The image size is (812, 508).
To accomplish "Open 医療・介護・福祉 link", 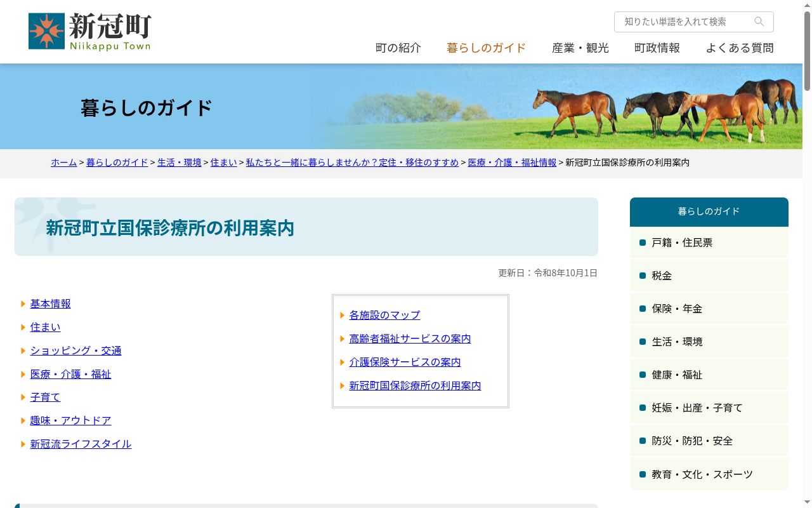I will click(71, 375).
